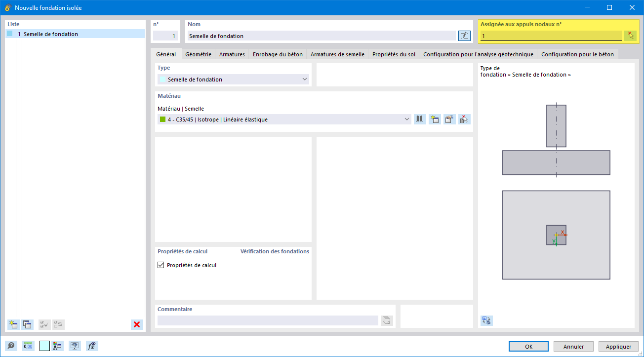Open the Propriétés du sol tab
The height and width of the screenshot is (357, 644).
coord(394,54)
